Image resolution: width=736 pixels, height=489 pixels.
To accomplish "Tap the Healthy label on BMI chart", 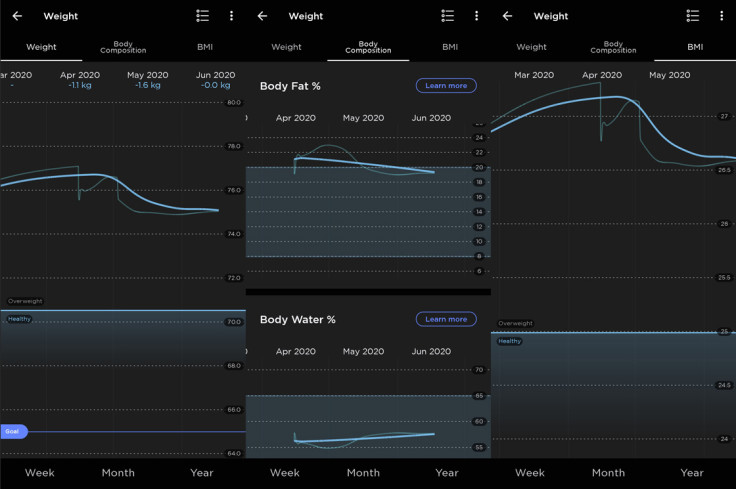I will click(x=510, y=341).
